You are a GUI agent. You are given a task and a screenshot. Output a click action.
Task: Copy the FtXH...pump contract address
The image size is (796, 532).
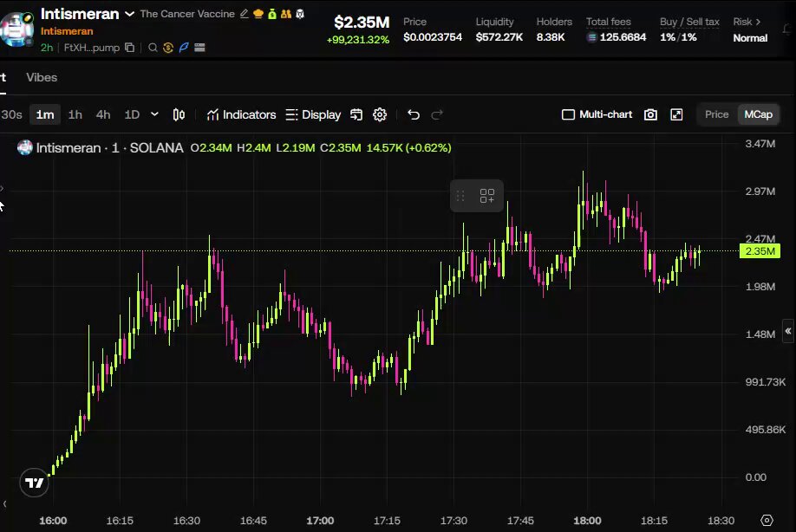point(130,48)
